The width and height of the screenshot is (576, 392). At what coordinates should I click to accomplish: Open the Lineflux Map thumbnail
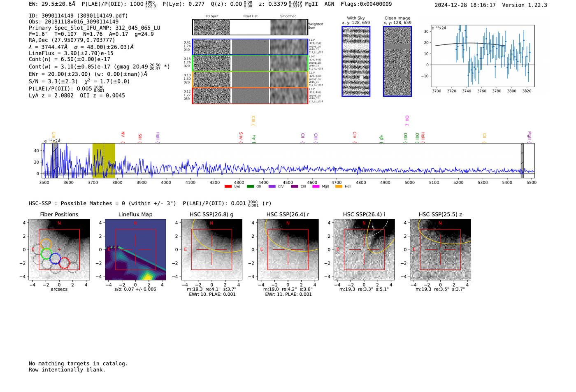point(135,250)
